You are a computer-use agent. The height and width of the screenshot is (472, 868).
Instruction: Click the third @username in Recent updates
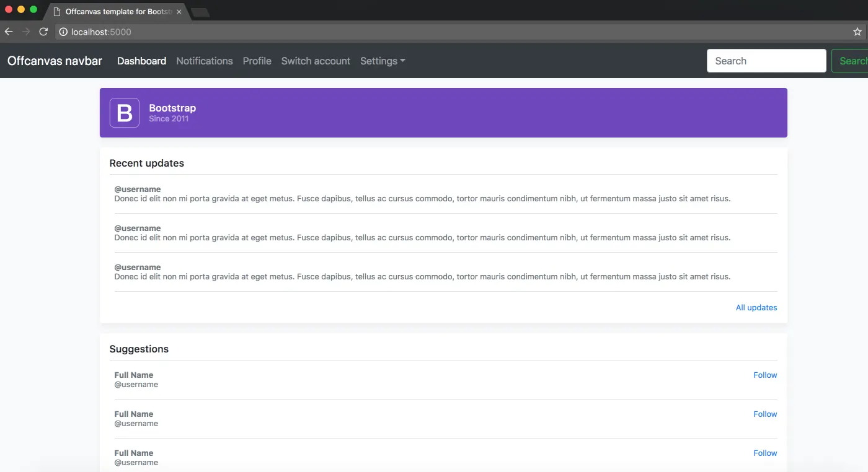click(x=138, y=267)
